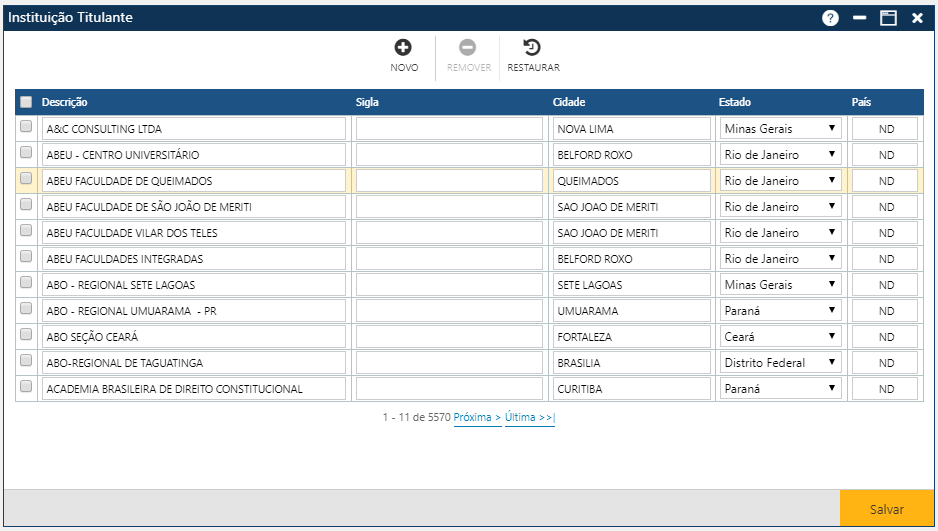The height and width of the screenshot is (531, 938).
Task: Edit the SETE LAGOAS city field
Action: click(x=632, y=285)
